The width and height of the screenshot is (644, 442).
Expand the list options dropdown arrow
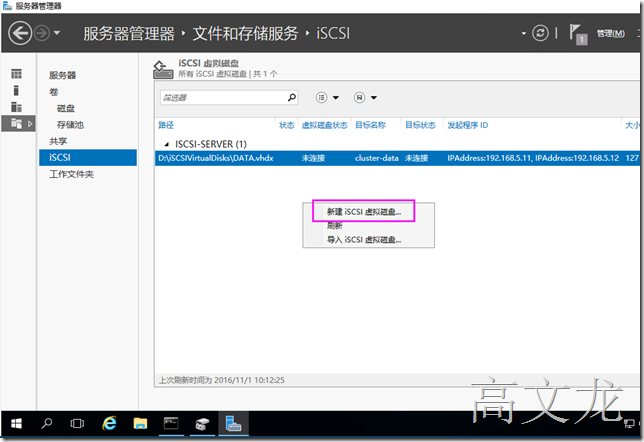[336, 98]
